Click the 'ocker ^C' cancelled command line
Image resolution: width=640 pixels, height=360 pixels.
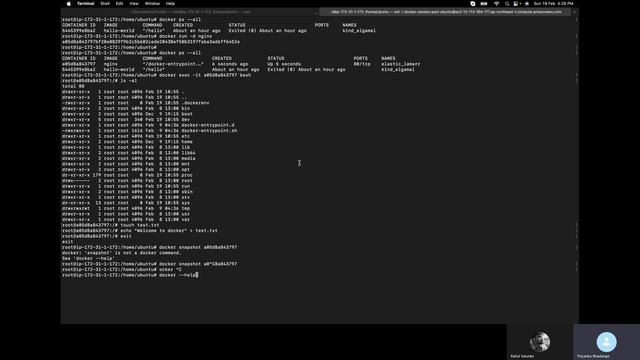coord(122,270)
